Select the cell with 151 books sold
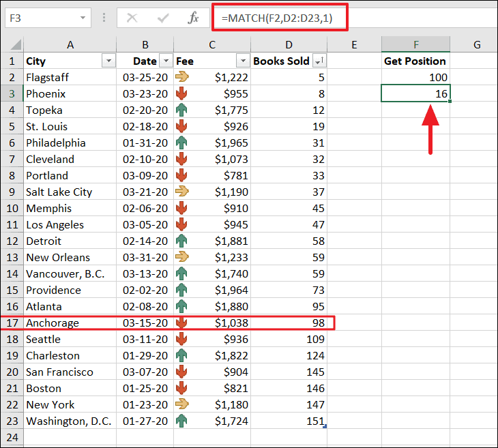This screenshot has width=498, height=448. point(289,421)
